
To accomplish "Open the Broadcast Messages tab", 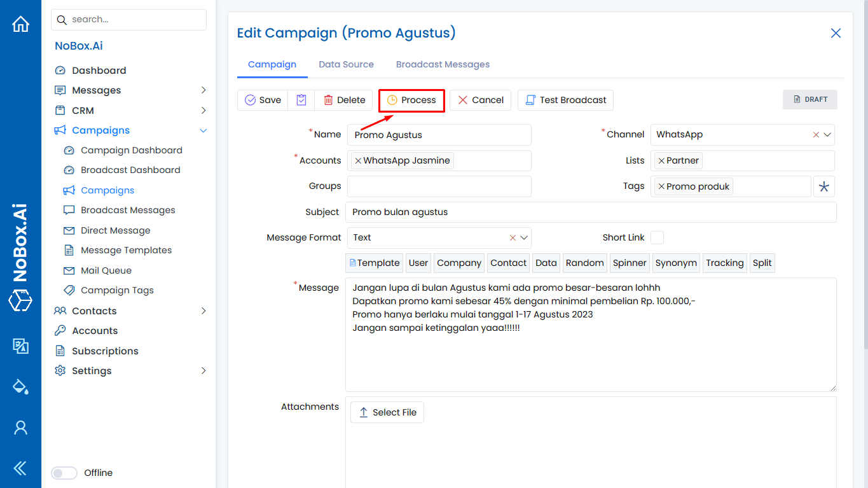I will coord(443,64).
